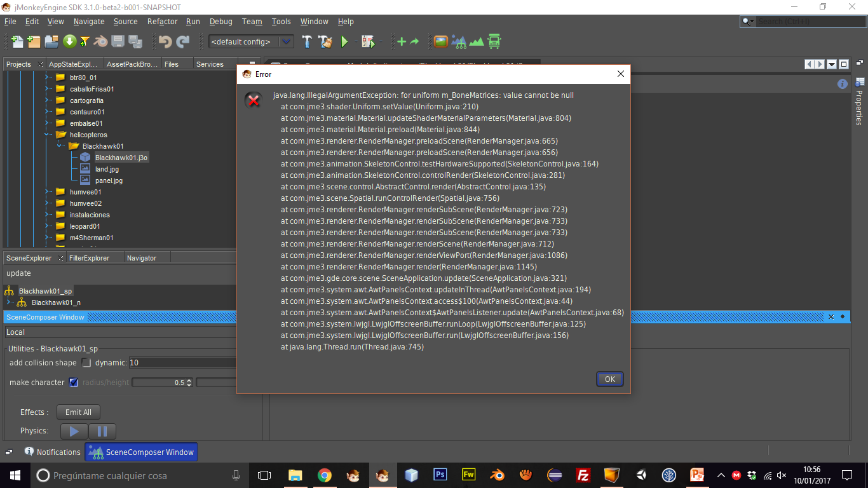
Task: Click the orange picture frame toolbar icon
Action: coord(441,41)
